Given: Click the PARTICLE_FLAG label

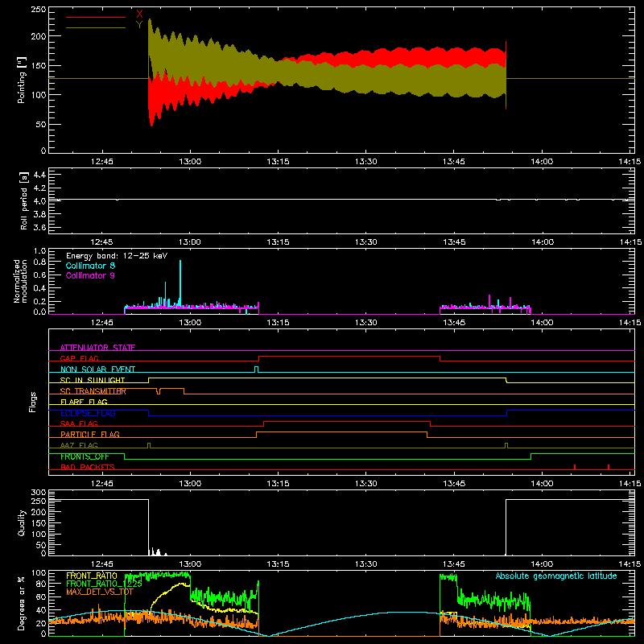Looking at the screenshot, I should tap(90, 434).
